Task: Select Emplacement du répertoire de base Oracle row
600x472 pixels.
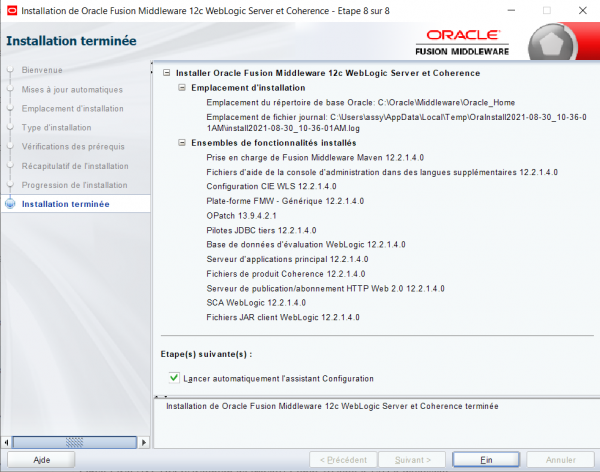Action: (x=360, y=103)
